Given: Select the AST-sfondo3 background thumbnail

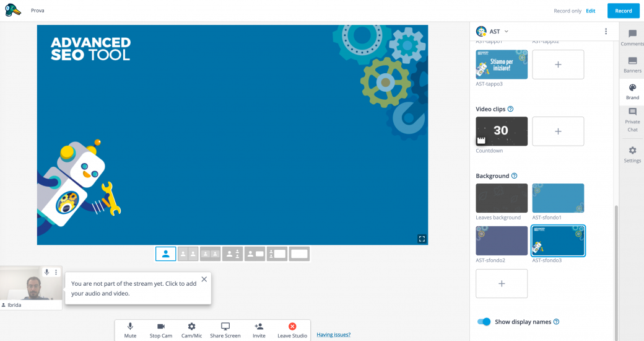Looking at the screenshot, I should tap(558, 241).
